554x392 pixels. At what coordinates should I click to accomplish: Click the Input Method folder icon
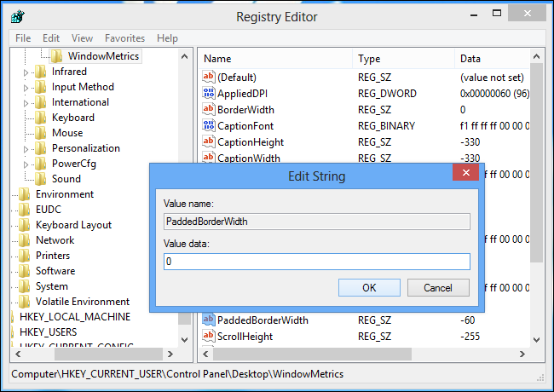(40, 87)
